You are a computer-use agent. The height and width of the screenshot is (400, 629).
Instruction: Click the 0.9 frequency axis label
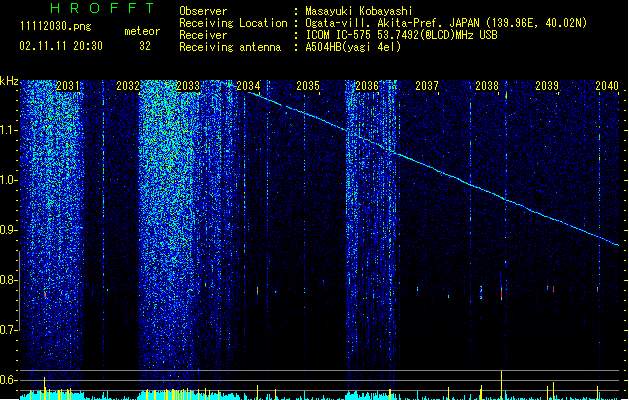(x=9, y=230)
